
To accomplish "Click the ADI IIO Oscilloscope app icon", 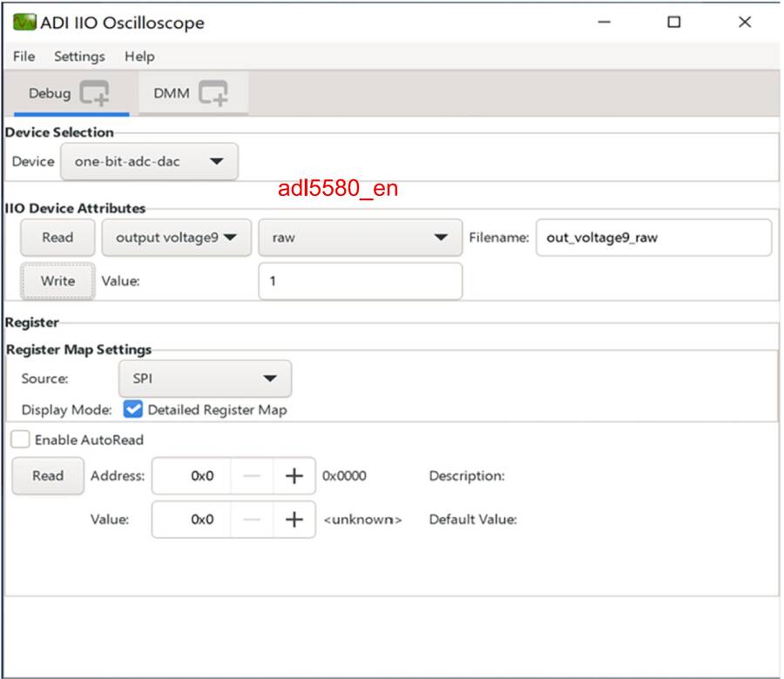I will [x=24, y=23].
